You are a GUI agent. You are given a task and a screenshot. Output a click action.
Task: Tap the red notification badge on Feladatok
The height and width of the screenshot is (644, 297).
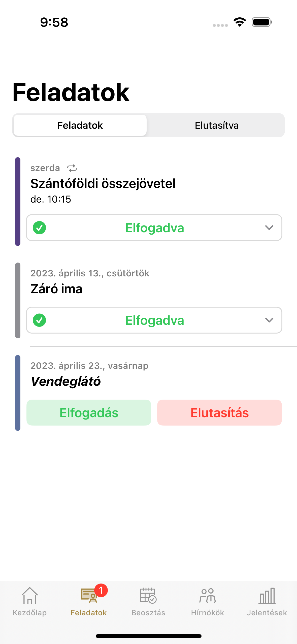(101, 590)
